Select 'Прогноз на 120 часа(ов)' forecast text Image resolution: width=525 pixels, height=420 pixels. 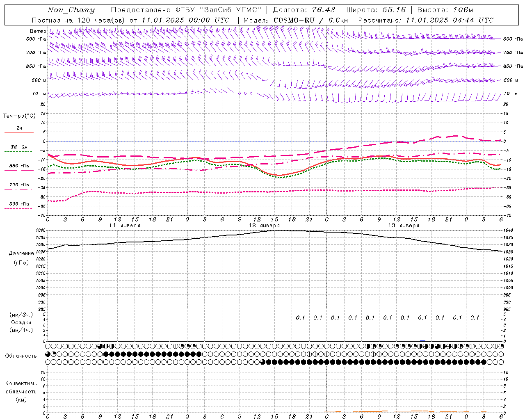click(x=79, y=20)
